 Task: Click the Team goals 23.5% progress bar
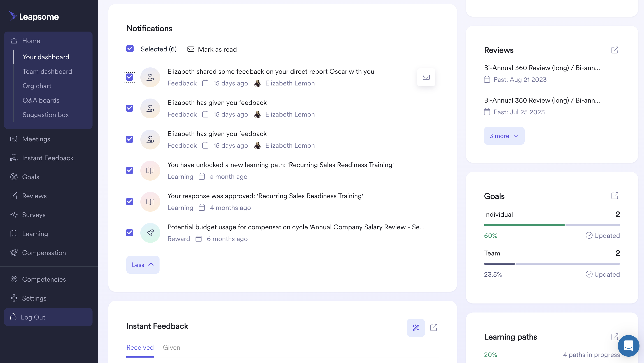pyautogui.click(x=552, y=264)
